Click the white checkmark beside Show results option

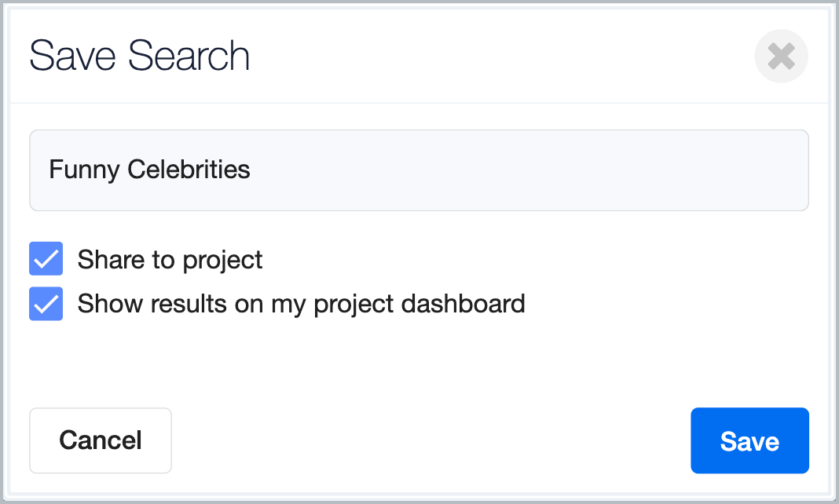pos(46,304)
